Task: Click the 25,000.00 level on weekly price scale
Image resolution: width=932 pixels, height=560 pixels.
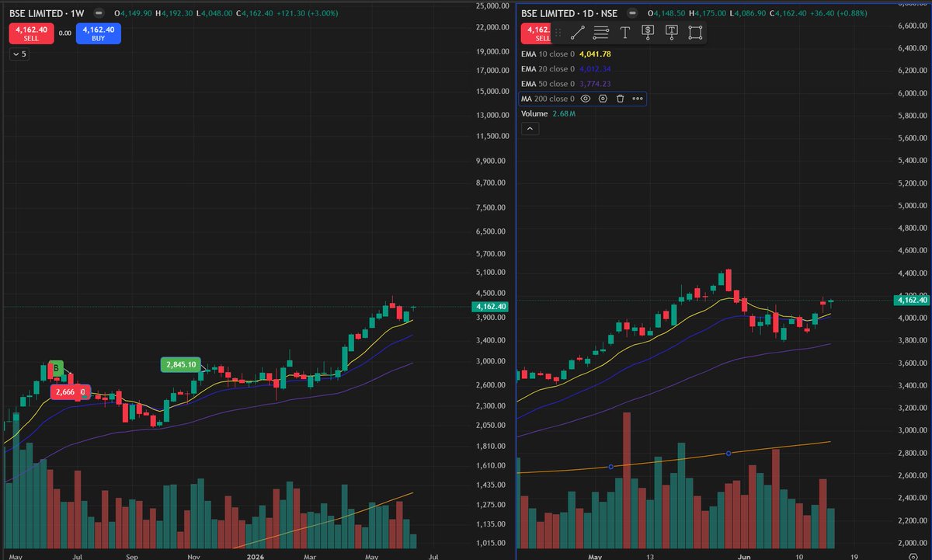Action: tap(491, 5)
